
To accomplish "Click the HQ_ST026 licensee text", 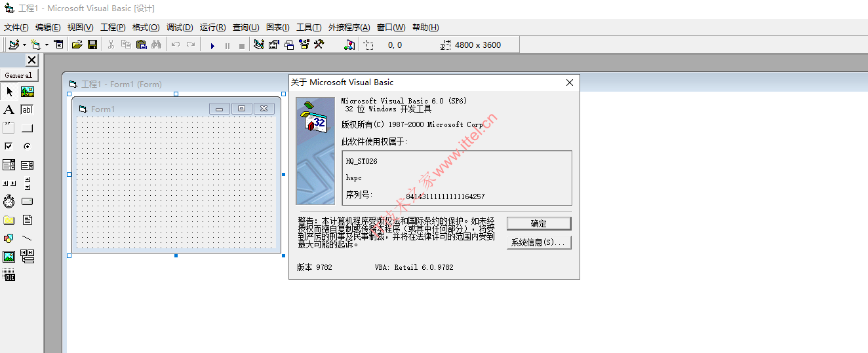I will pyautogui.click(x=361, y=161).
